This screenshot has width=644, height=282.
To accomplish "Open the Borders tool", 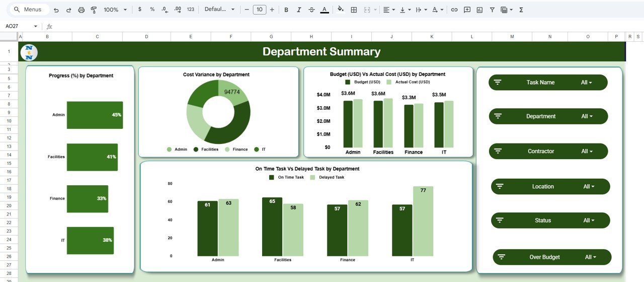I will [x=354, y=10].
